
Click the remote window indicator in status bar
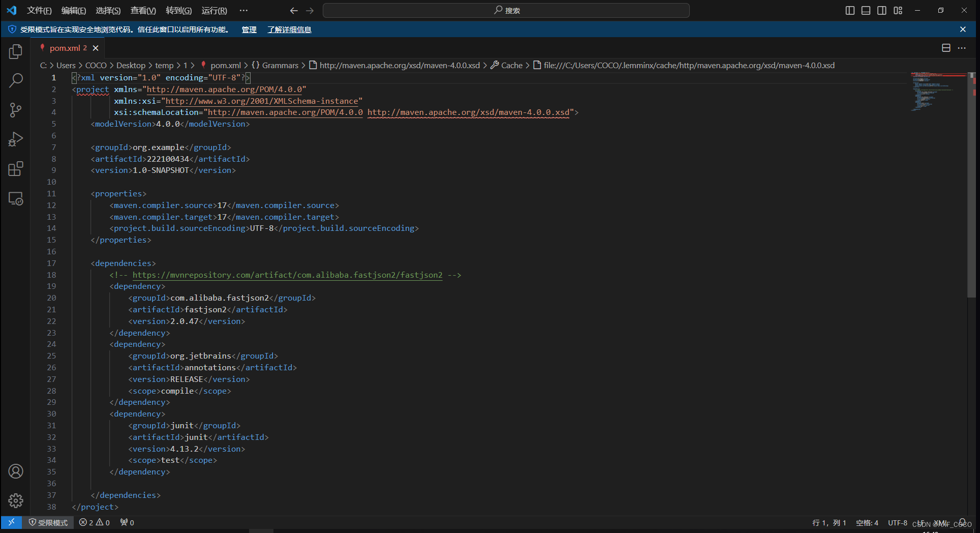[11, 522]
